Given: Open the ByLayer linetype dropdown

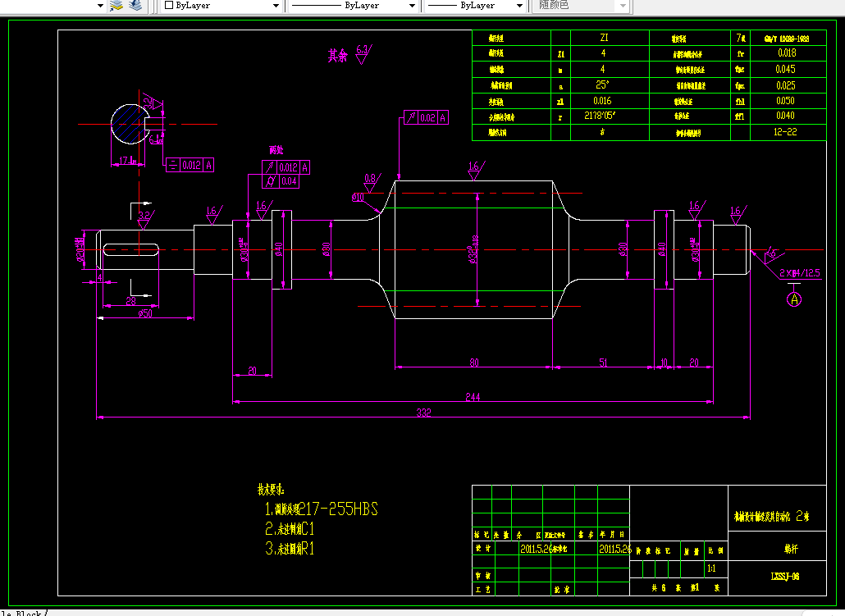Looking at the screenshot, I should pos(353,6).
